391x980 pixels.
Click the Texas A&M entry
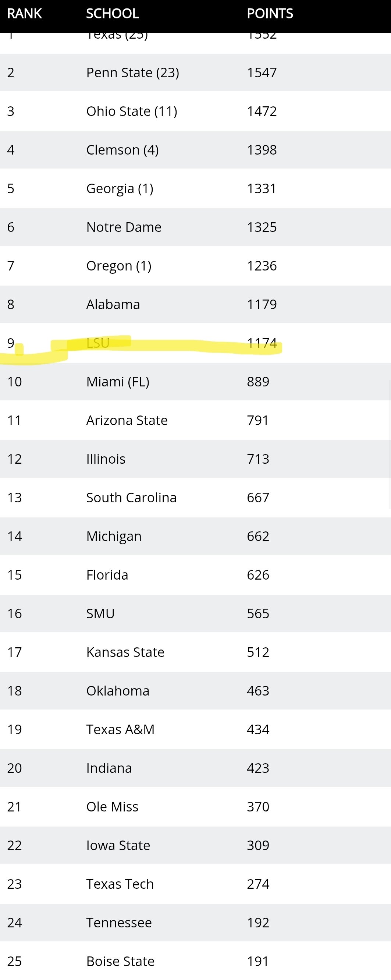click(120, 730)
